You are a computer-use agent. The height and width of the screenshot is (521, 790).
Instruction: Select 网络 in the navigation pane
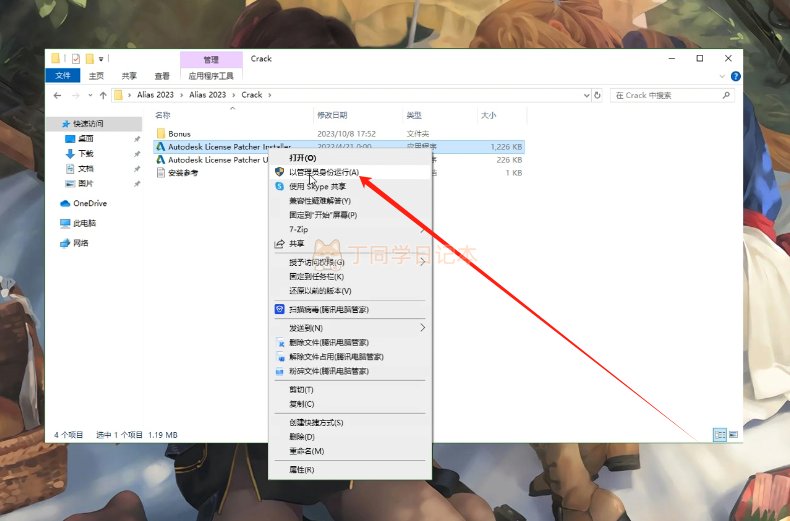pos(81,243)
